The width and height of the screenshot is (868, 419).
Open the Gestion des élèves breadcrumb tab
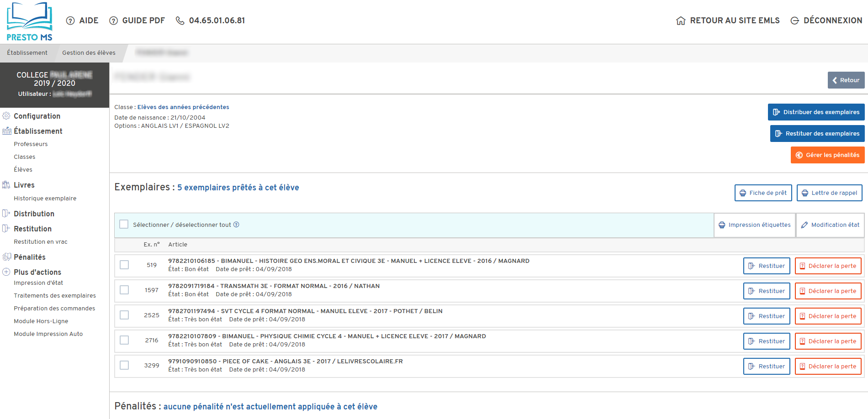point(89,53)
